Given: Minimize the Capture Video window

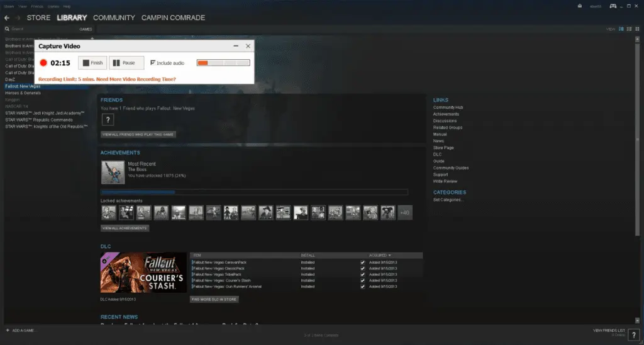Looking at the screenshot, I should coord(236,46).
